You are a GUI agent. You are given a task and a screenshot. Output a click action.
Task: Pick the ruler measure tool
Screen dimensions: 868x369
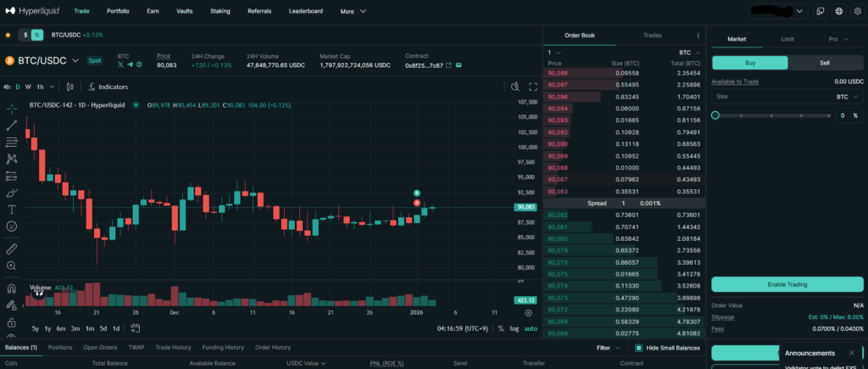(x=12, y=249)
